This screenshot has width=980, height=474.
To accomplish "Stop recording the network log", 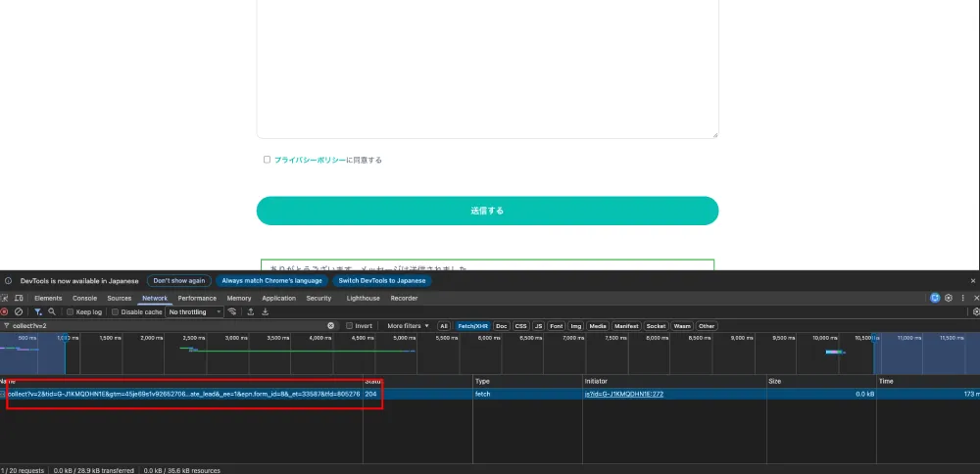I will [x=4, y=311].
